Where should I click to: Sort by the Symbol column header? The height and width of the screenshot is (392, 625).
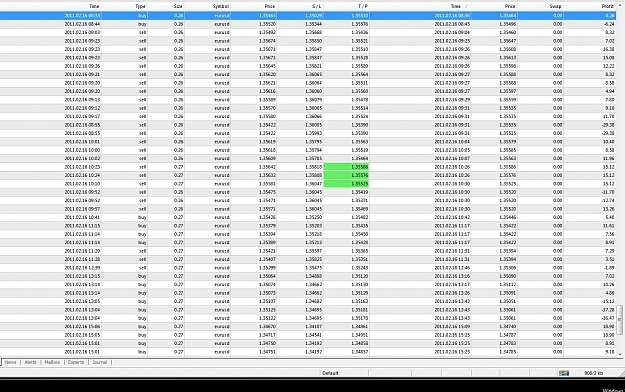220,6
